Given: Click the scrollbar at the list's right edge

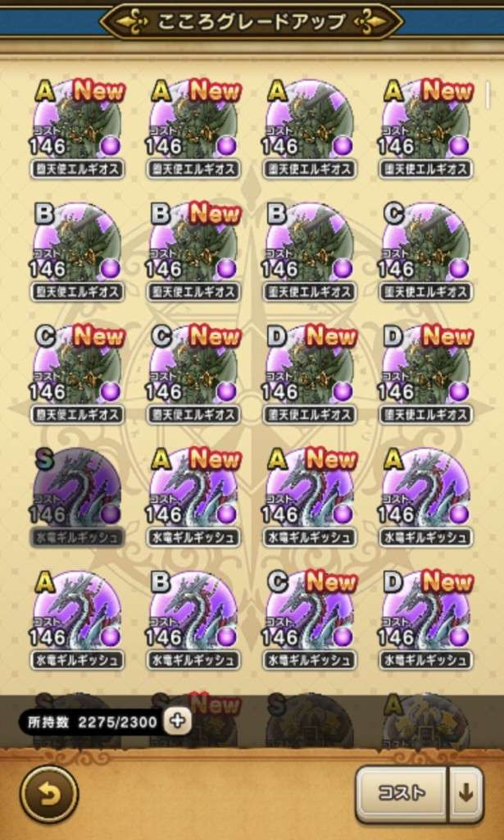Looking at the screenshot, I should tap(488, 95).
